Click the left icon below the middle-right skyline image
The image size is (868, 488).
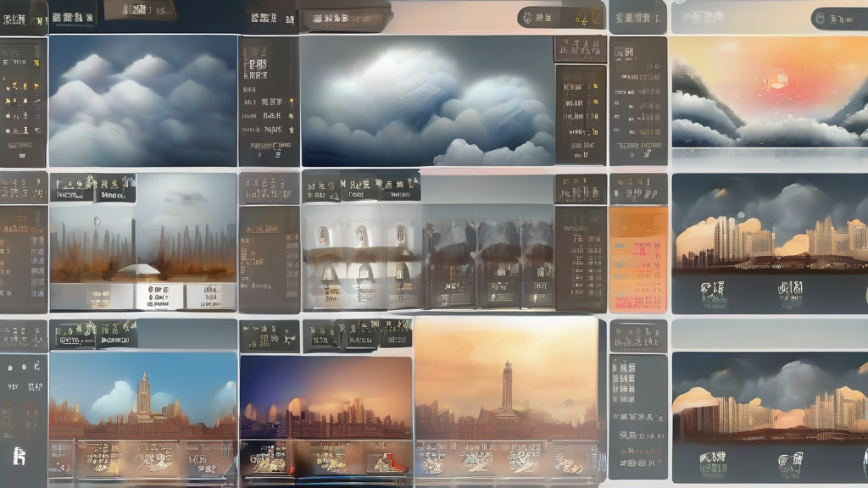tap(712, 292)
